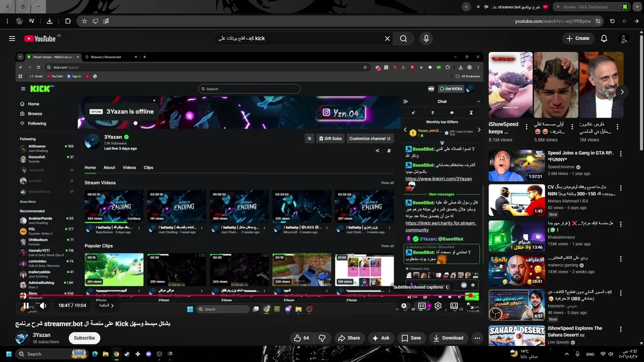Download the video using Download button
Image resolution: width=644 pixels, height=362 pixels.
448,338
